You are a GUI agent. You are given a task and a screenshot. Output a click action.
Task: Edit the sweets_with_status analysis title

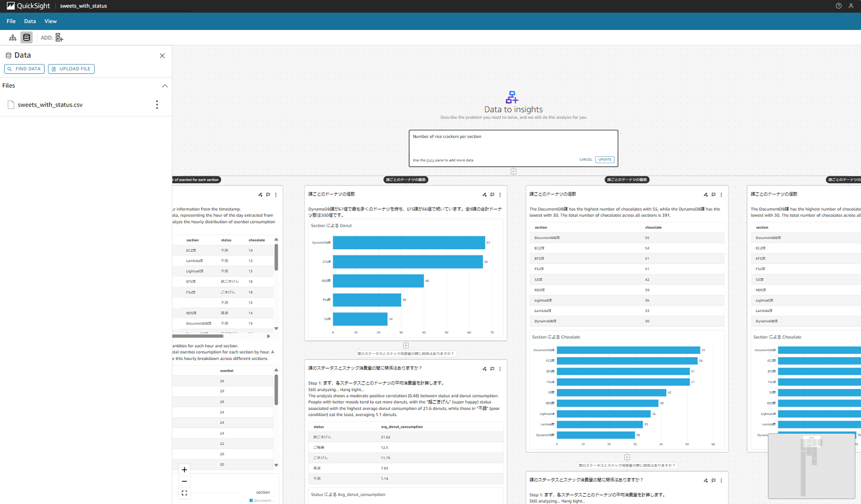83,6
